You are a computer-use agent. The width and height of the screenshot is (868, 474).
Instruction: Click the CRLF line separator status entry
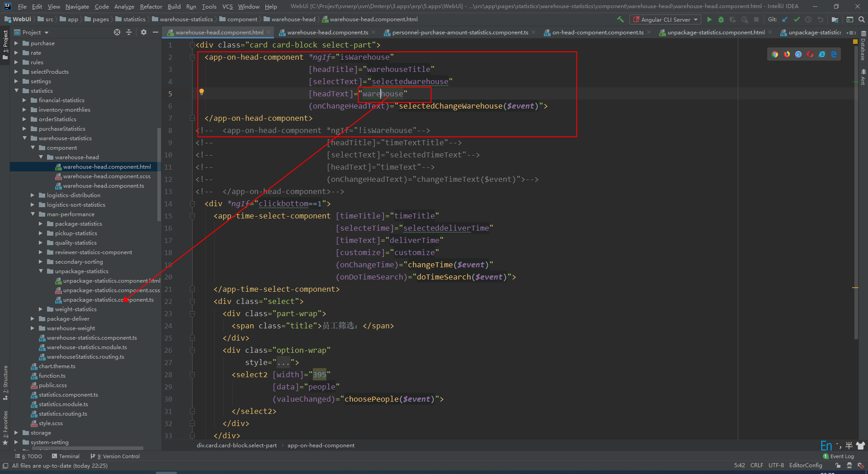(x=757, y=465)
